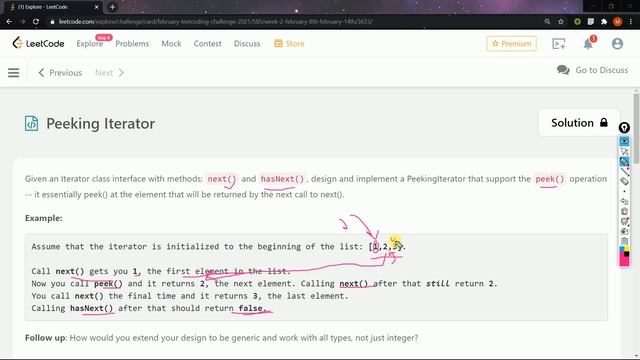Click the 'Follow up' text
Viewport: 640px width, 360px height.
click(45, 338)
